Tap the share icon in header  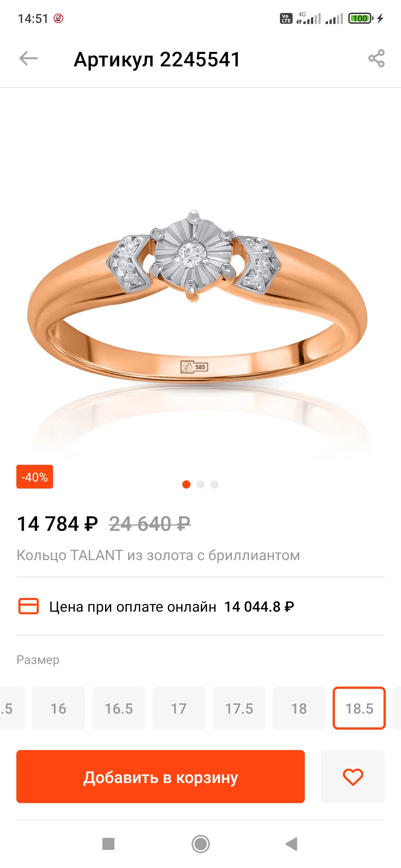tap(376, 59)
